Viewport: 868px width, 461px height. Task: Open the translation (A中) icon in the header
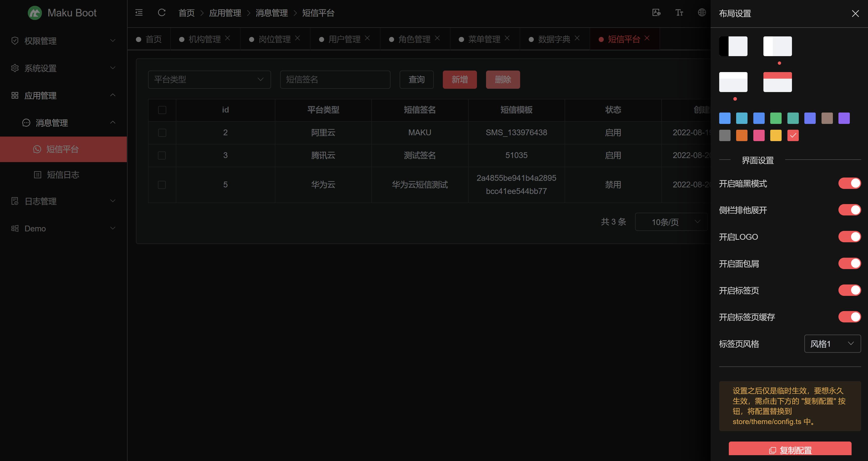(x=656, y=12)
